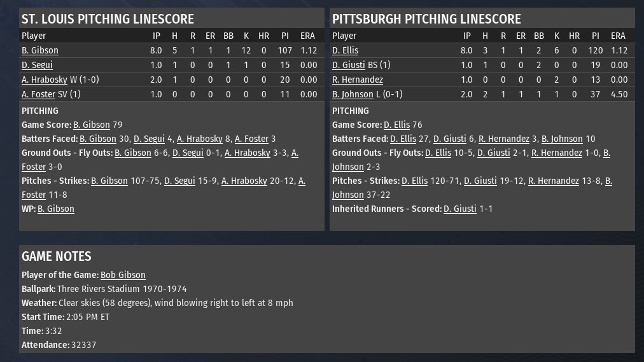Select R. Hernandez in the linescore table row
This screenshot has height=362, width=644.
tap(358, 80)
